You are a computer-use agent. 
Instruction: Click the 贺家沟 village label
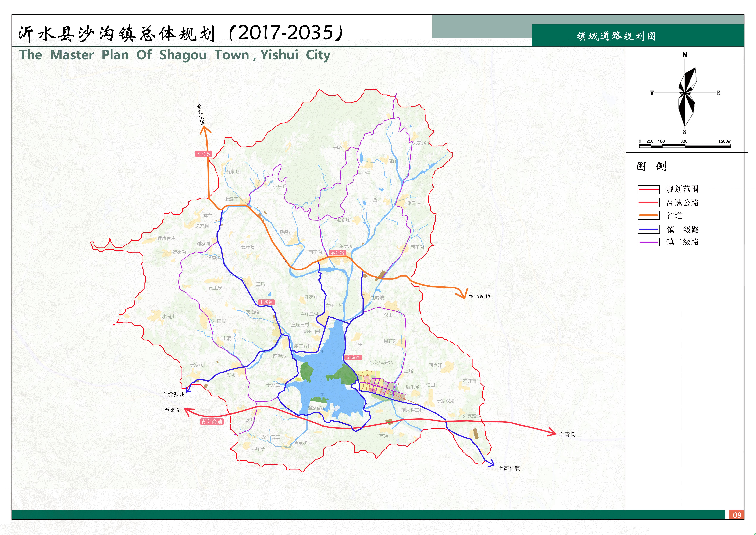[x=179, y=252]
